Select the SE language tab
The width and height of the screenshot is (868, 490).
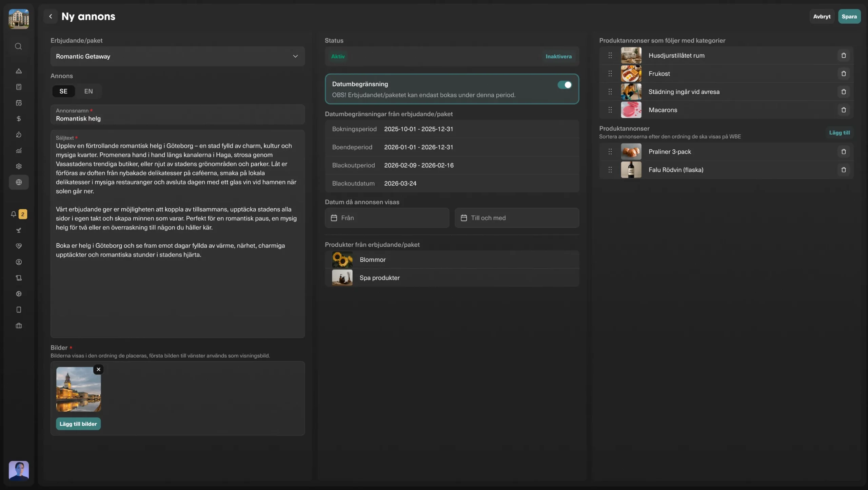pyautogui.click(x=63, y=91)
